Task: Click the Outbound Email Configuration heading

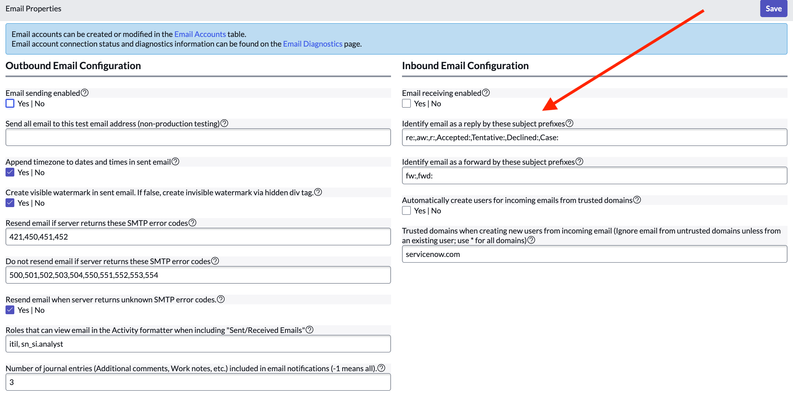Action: pos(73,66)
